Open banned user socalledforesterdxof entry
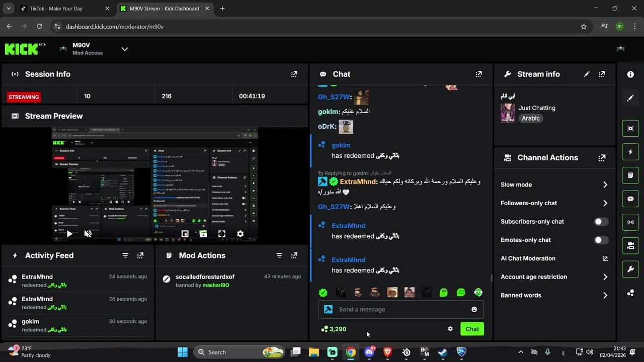This screenshot has width=644, height=362. click(205, 277)
